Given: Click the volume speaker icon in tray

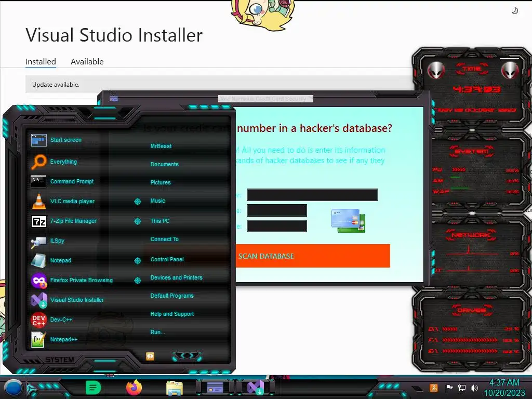Looking at the screenshot, I should tap(474, 388).
